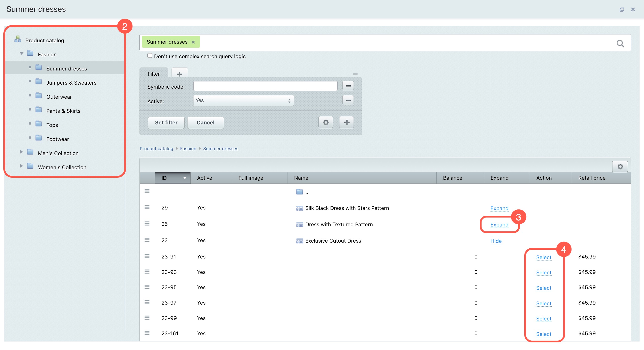This screenshot has width=644, height=350.
Task: Collapse the Fashion tree folder
Action: [x=21, y=54]
